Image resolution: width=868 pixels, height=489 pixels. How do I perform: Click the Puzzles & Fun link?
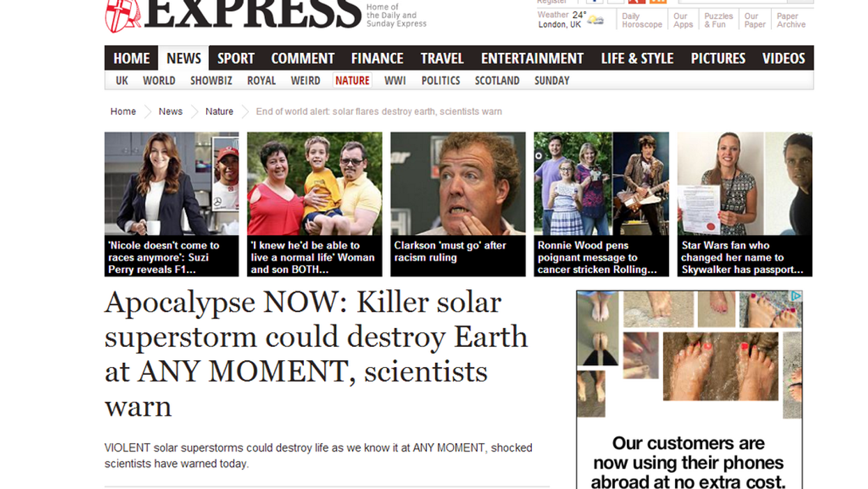pyautogui.click(x=718, y=20)
